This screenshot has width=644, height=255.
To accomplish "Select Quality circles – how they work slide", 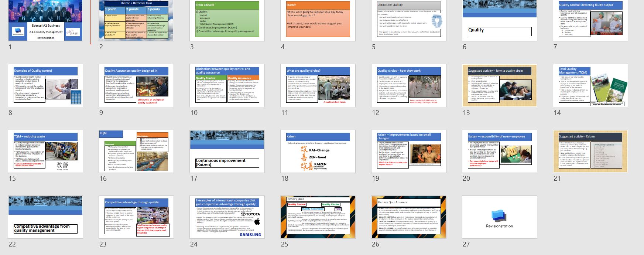I will click(409, 86).
